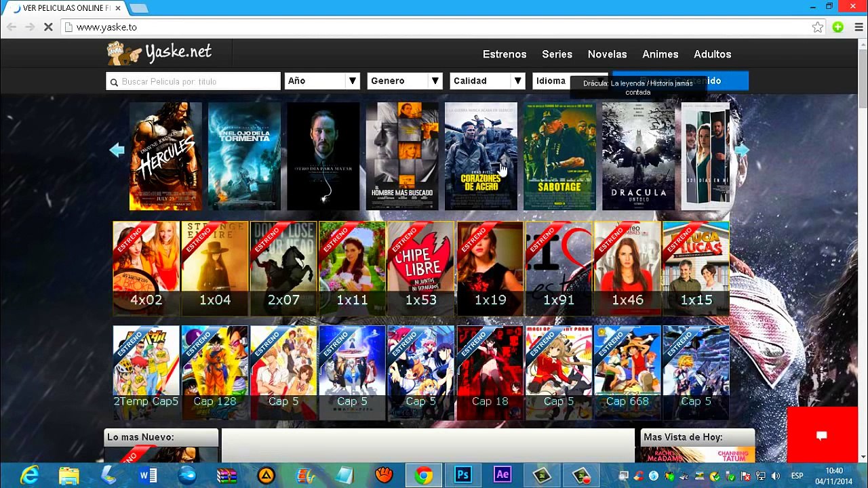The width and height of the screenshot is (868, 488).
Task: Open the Novelas section
Action: click(607, 54)
